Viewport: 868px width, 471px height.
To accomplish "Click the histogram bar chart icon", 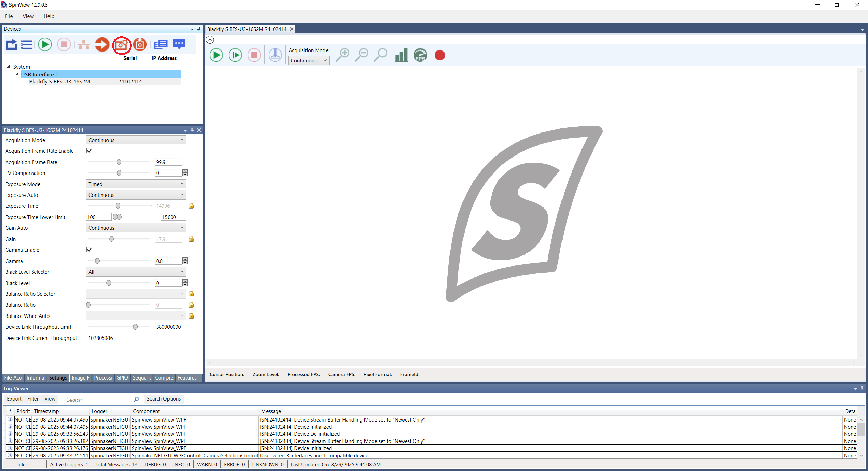I will click(x=401, y=55).
